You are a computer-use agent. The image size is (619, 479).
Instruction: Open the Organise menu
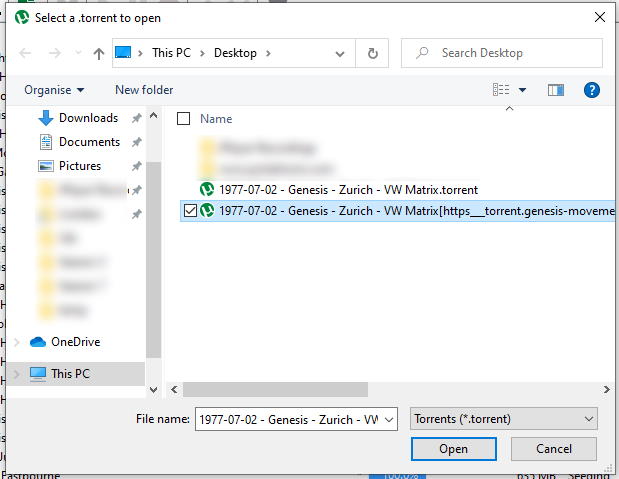(x=54, y=90)
